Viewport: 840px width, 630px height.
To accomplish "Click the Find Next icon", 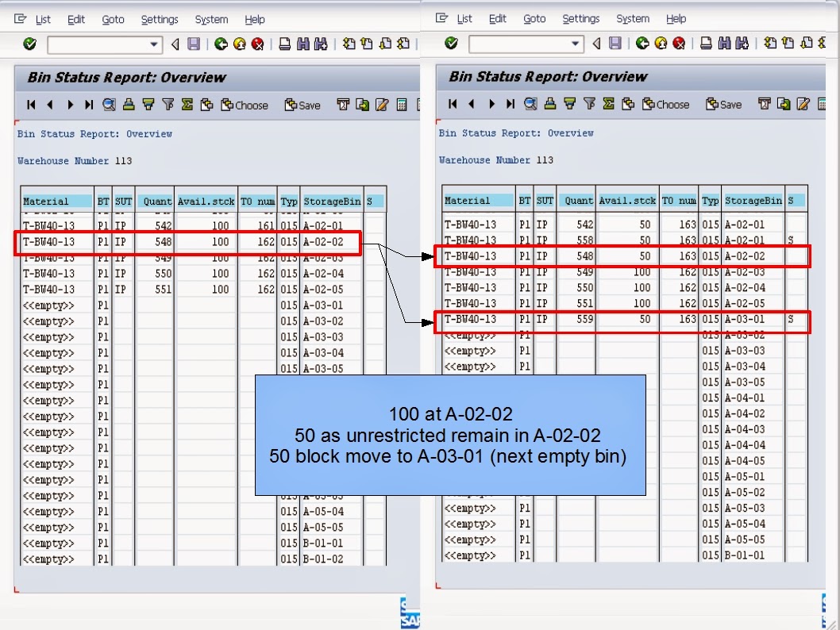I will tap(320, 44).
